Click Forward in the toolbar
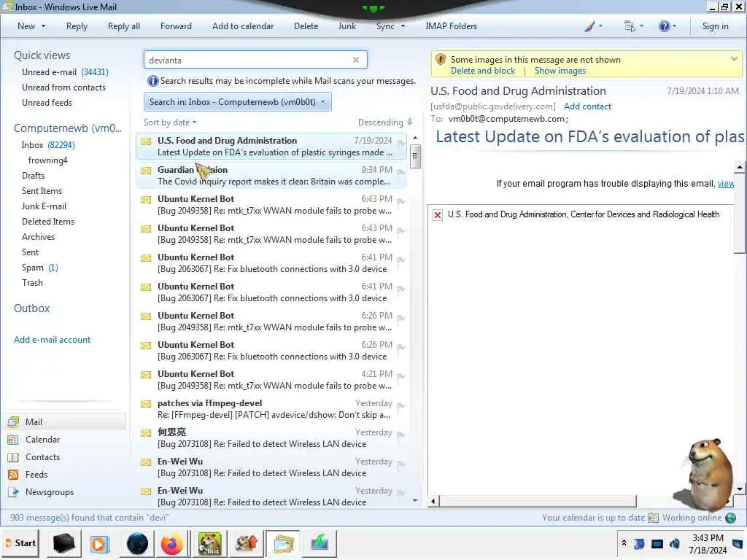 [176, 26]
